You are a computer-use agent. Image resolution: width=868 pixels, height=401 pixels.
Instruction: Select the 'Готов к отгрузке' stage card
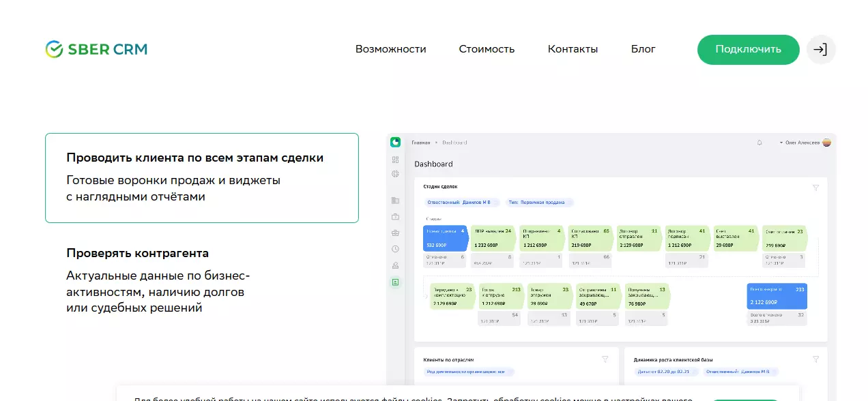tap(502, 297)
